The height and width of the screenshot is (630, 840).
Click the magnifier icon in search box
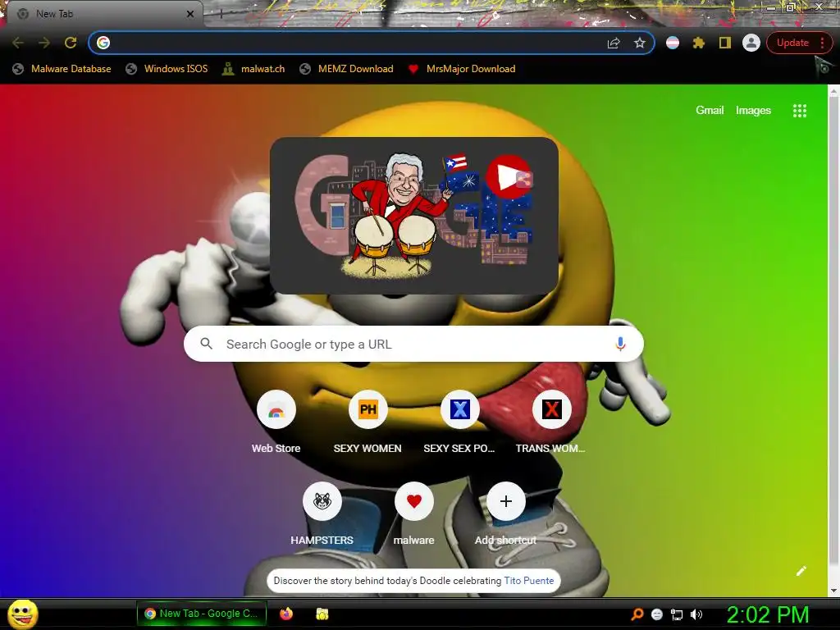[206, 344]
